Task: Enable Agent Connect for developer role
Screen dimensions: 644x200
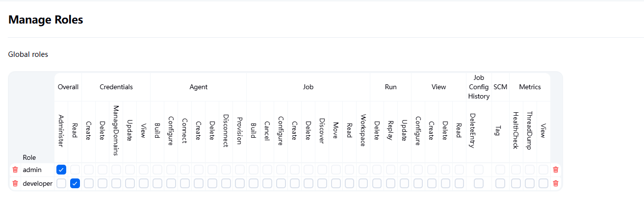Action: pos(185,183)
